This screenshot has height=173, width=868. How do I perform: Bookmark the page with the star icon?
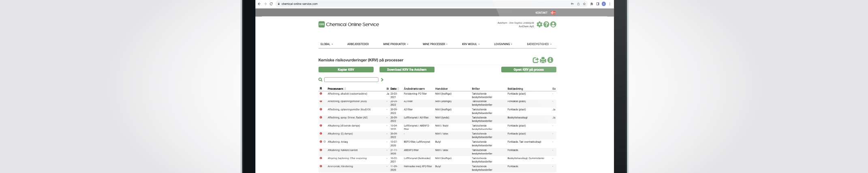pos(584,4)
